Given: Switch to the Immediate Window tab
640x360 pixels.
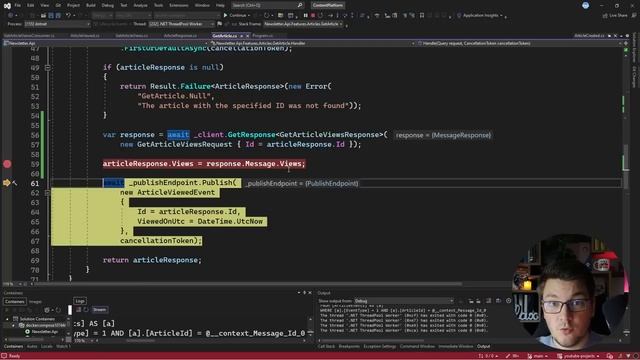Looking at the screenshot, I should click(456, 347).
